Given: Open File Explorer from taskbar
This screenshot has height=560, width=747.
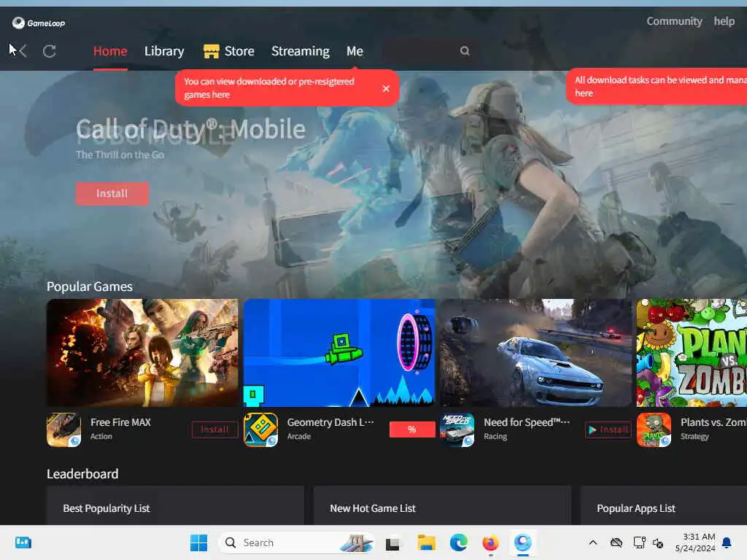Looking at the screenshot, I should coord(426,542).
